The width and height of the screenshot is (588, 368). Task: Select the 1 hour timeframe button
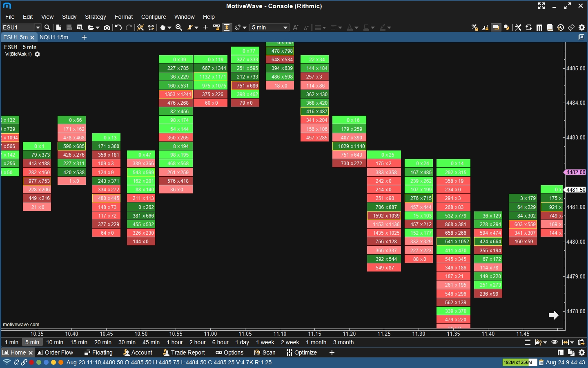[174, 342]
